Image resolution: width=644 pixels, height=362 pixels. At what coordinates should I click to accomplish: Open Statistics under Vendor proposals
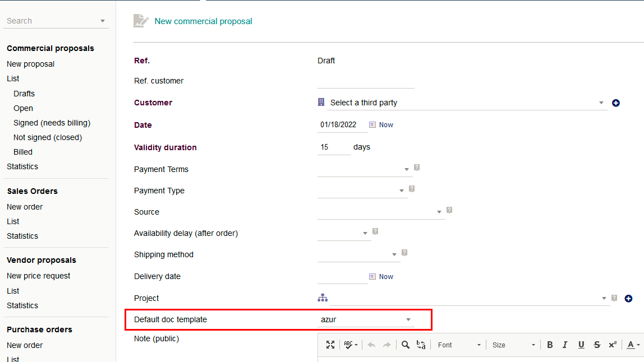22,305
